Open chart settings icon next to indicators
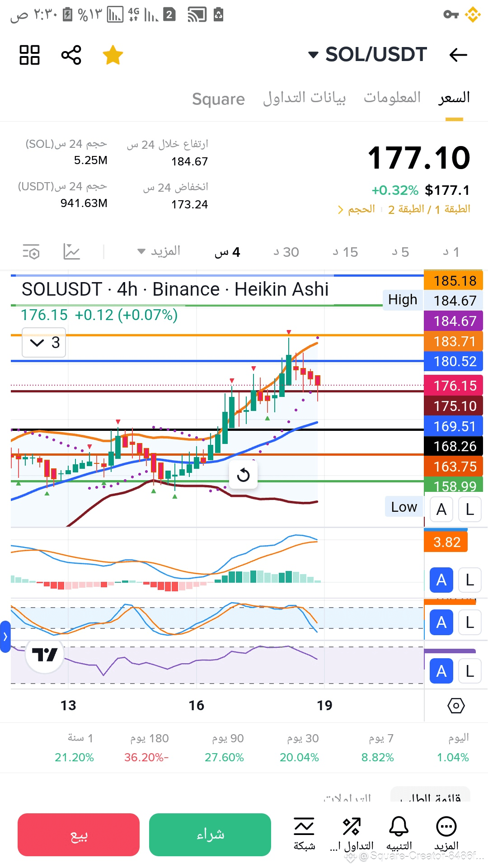The image size is (488, 868). (31, 252)
